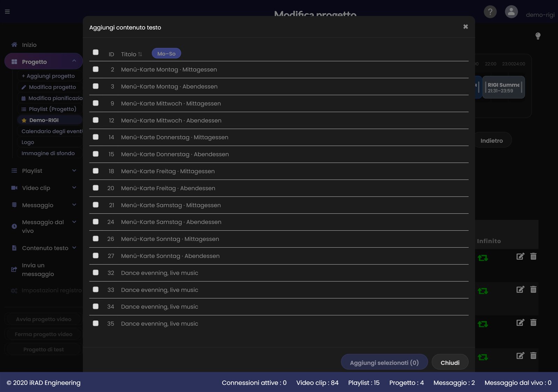The height and width of the screenshot is (392, 558).
Task: Open the help question mark icon
Action: coord(490,12)
